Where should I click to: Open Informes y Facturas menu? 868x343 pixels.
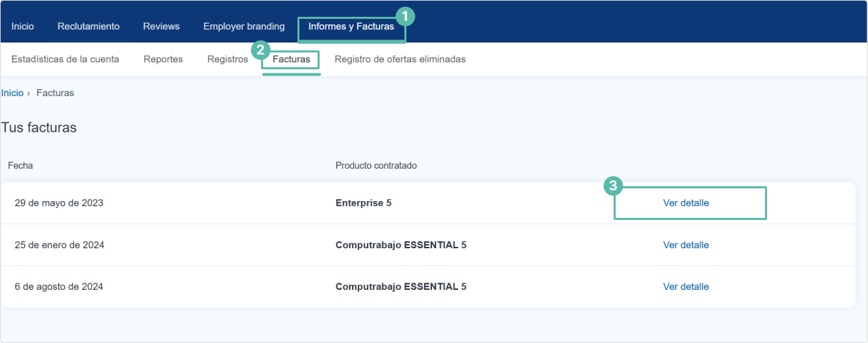(351, 27)
